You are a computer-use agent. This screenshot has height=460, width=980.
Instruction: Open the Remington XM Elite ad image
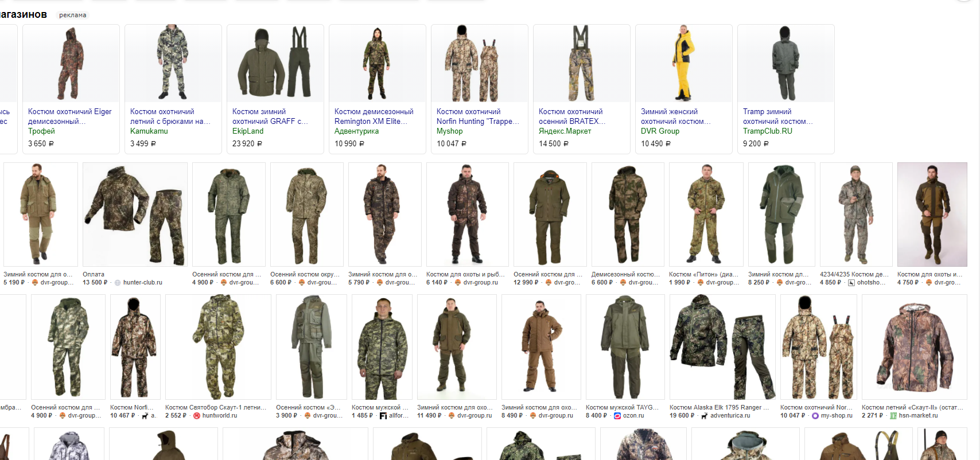pos(378,63)
